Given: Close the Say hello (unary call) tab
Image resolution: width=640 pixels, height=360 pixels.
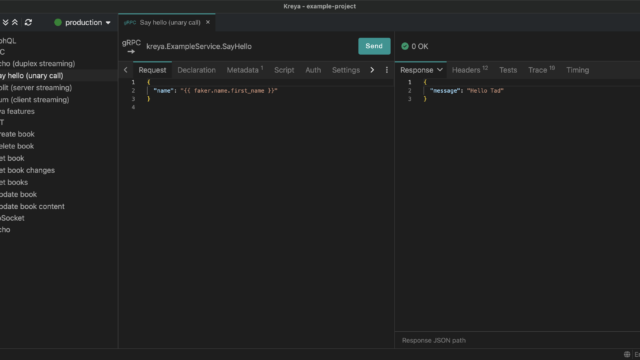Looking at the screenshot, I should [x=208, y=22].
